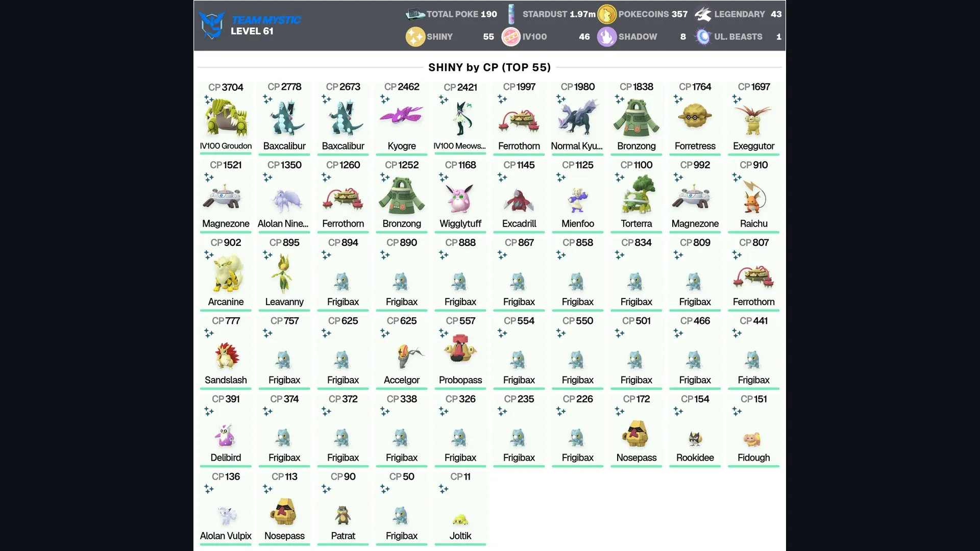Select the Bronzong CP 1838 sprite
The width and height of the screenshot is (980, 551).
tap(636, 118)
